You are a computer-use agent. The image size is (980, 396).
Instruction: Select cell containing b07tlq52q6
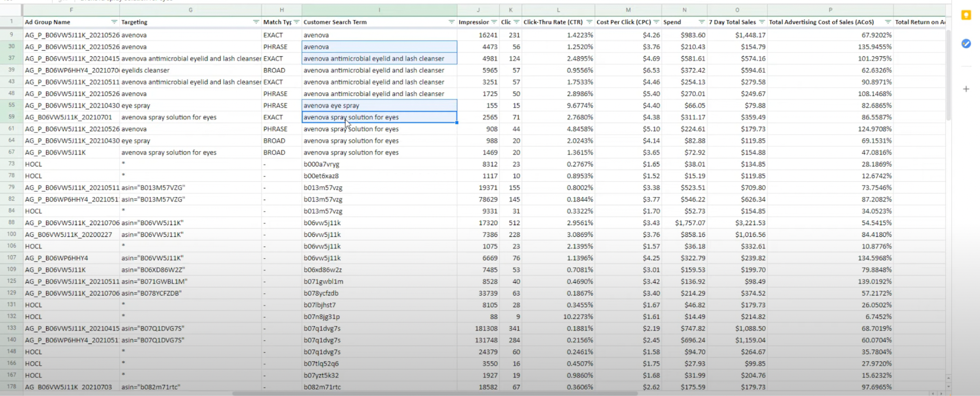pyautogui.click(x=379, y=364)
